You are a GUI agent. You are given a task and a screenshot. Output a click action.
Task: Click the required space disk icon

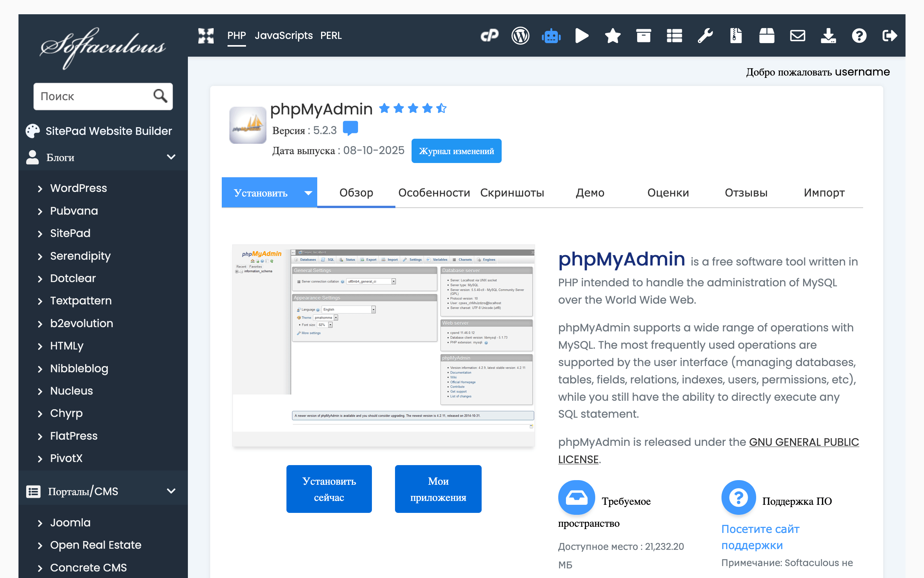click(x=576, y=497)
